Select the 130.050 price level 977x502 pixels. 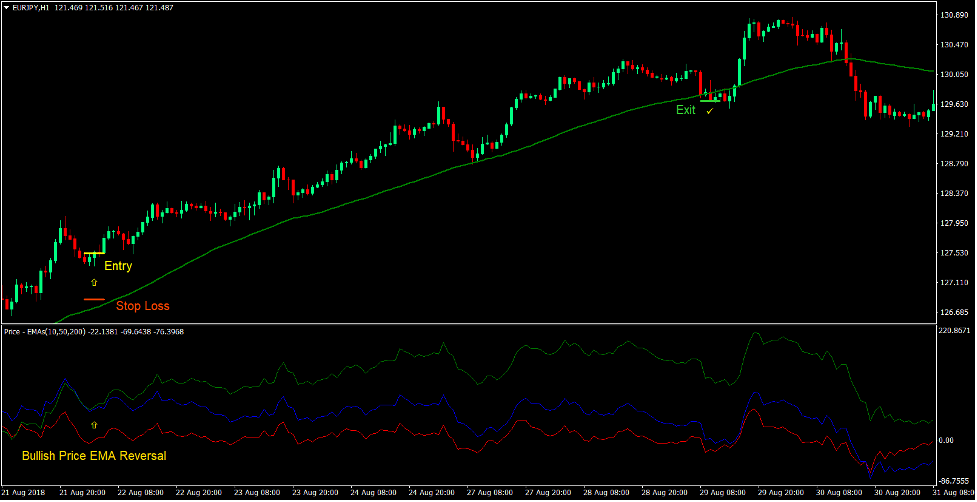tap(953, 75)
